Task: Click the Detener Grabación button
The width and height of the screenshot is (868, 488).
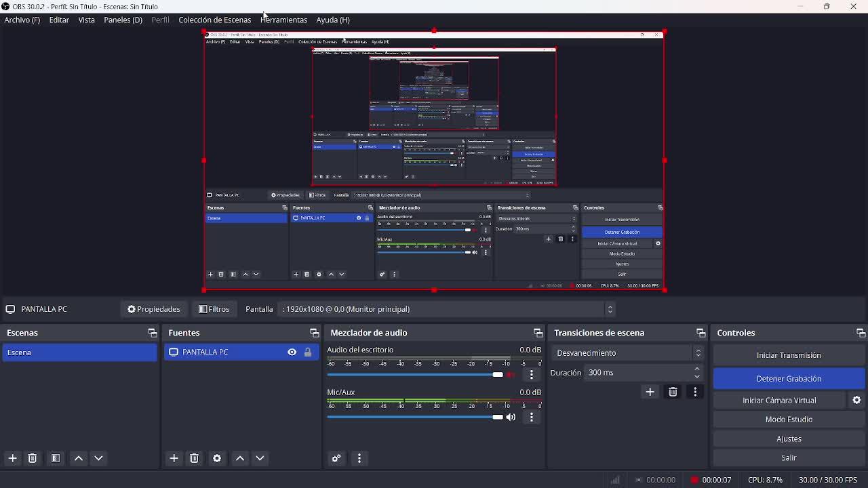Action: coord(789,378)
